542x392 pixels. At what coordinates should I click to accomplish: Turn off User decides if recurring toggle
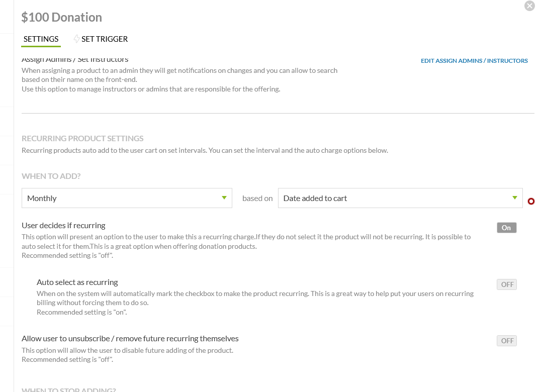(x=506, y=228)
